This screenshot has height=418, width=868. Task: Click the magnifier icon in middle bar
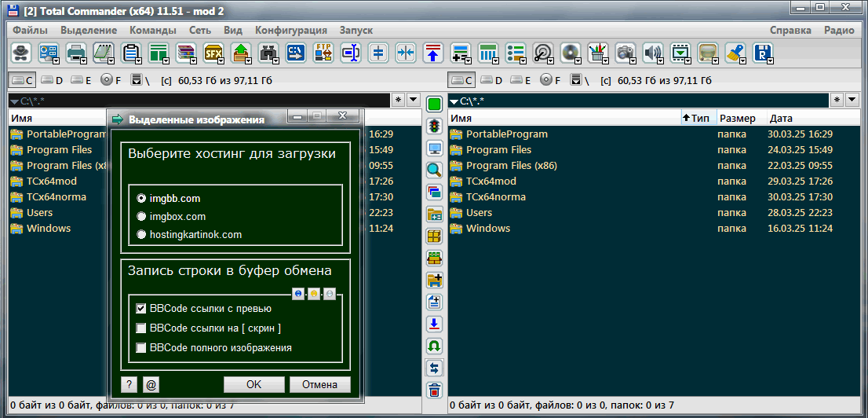pos(435,170)
